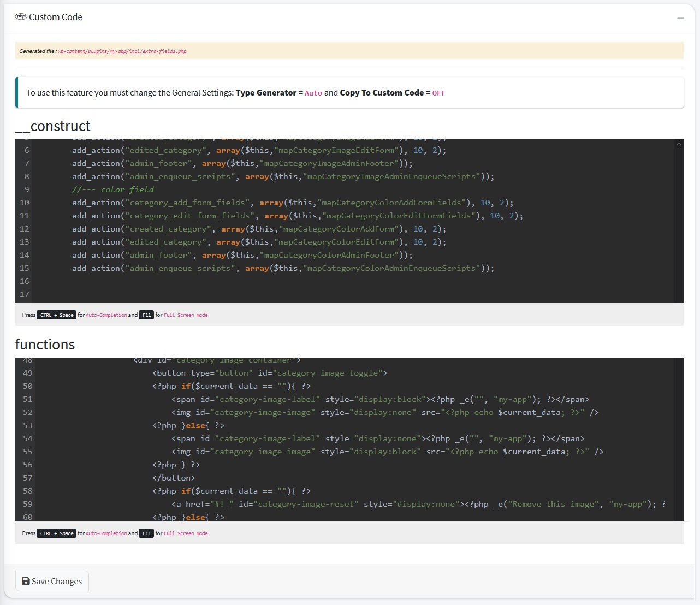Viewport: 700px width, 605px height.
Task: Collapse the Custom Code panel
Action: 680,18
